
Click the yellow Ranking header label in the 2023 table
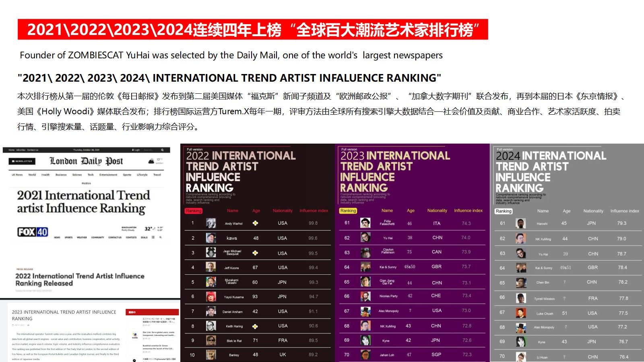(x=348, y=211)
